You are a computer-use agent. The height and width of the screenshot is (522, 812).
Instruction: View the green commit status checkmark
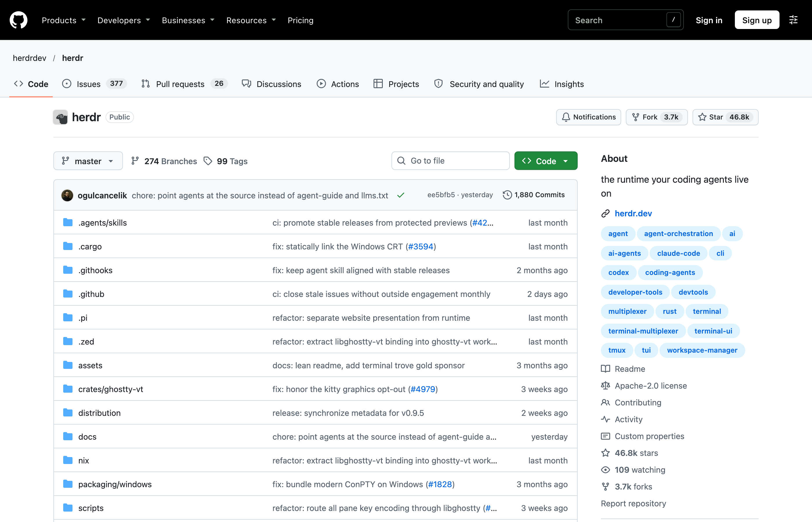pyautogui.click(x=400, y=195)
